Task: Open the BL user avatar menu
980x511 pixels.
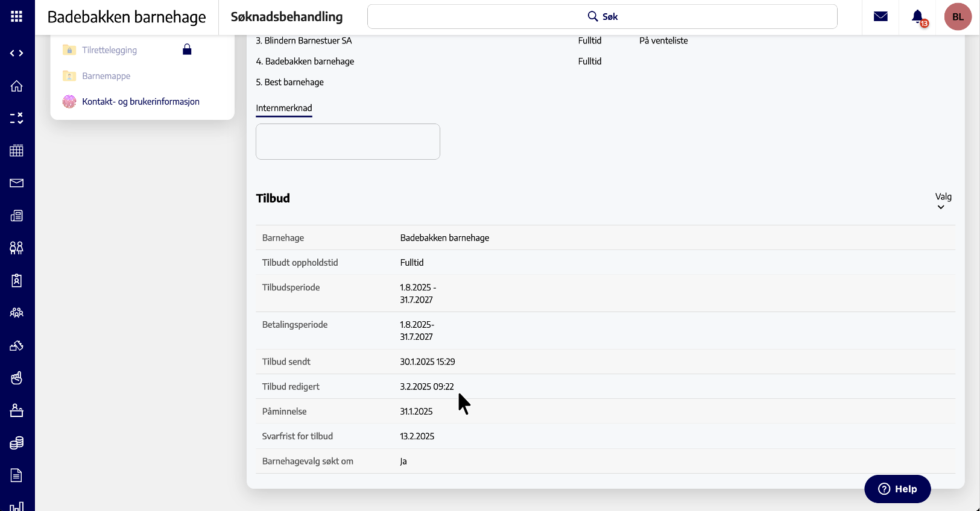Action: tap(958, 17)
